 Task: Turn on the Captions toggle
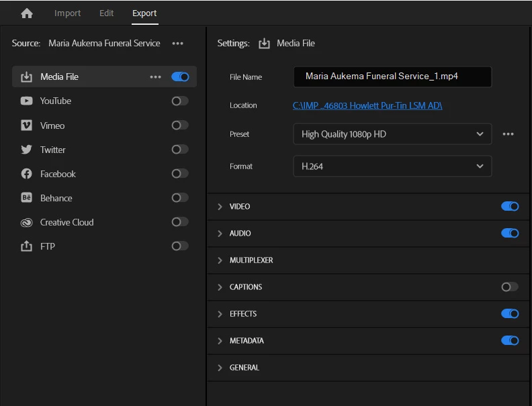[510, 287]
